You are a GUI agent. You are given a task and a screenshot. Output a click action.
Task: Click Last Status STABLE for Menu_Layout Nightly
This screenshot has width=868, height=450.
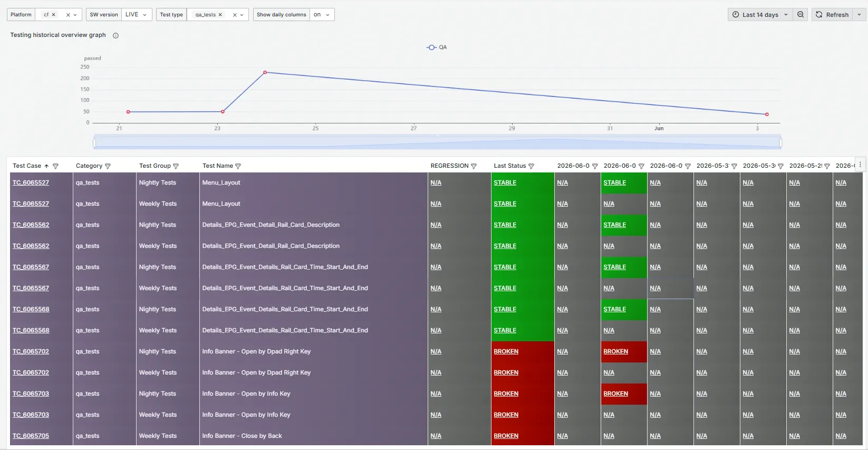(505, 183)
